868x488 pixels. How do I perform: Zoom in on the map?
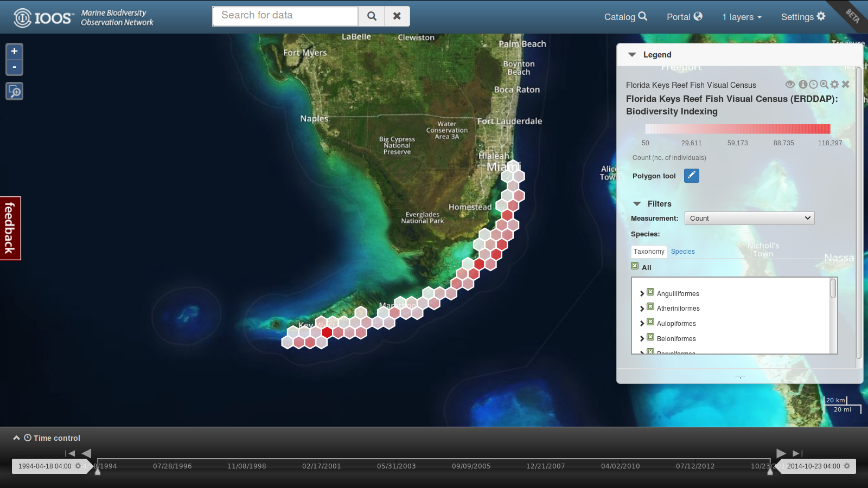coord(14,52)
